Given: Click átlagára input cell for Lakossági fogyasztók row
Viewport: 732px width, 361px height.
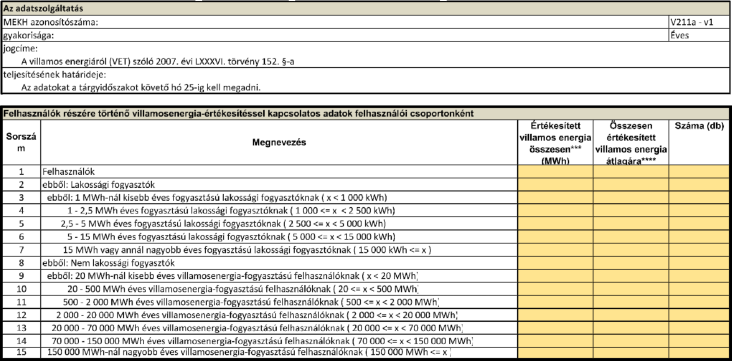Looking at the screenshot, I should (631, 184).
